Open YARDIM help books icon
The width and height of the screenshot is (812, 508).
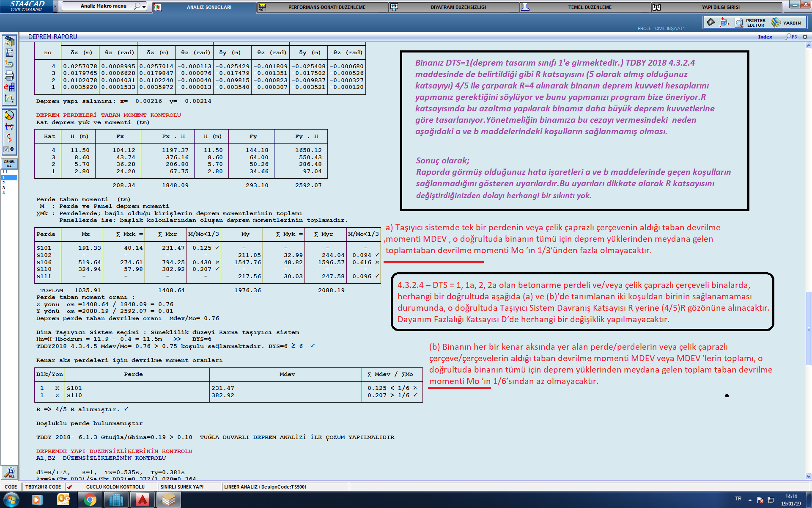[776, 23]
